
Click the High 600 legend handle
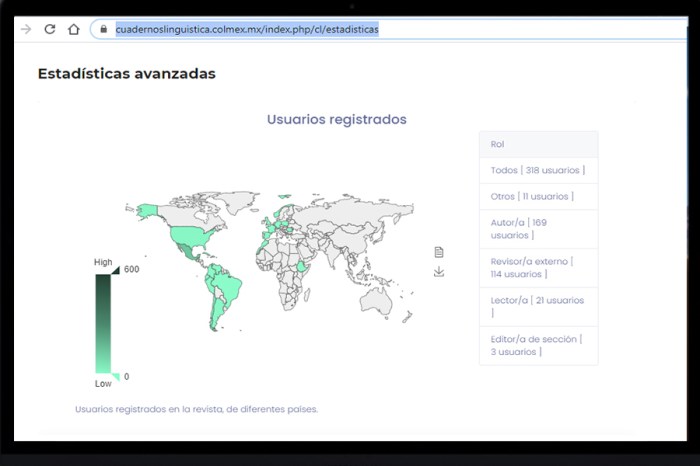(114, 269)
